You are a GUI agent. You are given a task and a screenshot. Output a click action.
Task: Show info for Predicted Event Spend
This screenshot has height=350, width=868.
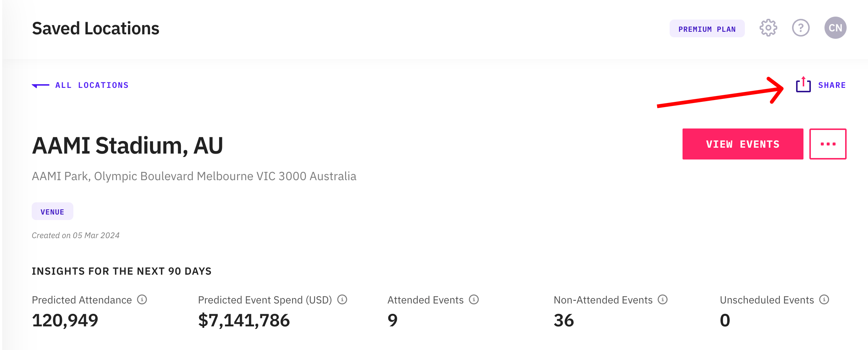(x=342, y=299)
